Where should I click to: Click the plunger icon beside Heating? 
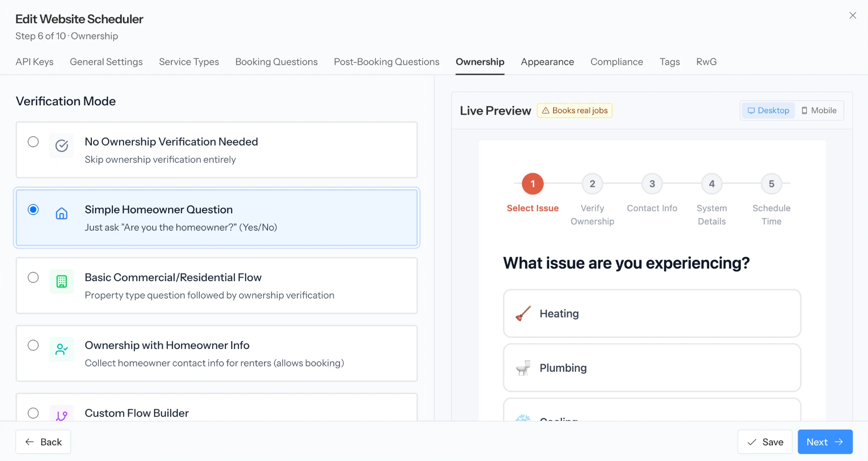(523, 314)
